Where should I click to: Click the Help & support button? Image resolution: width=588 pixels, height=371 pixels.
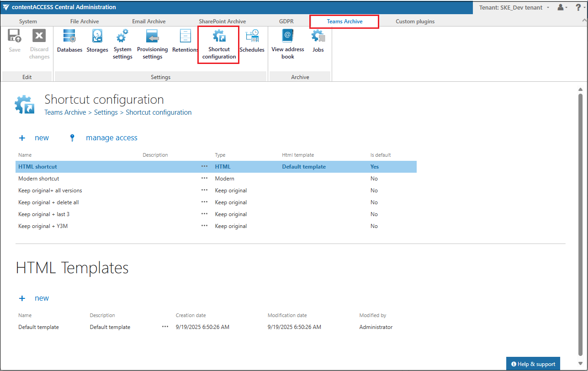pos(533,364)
